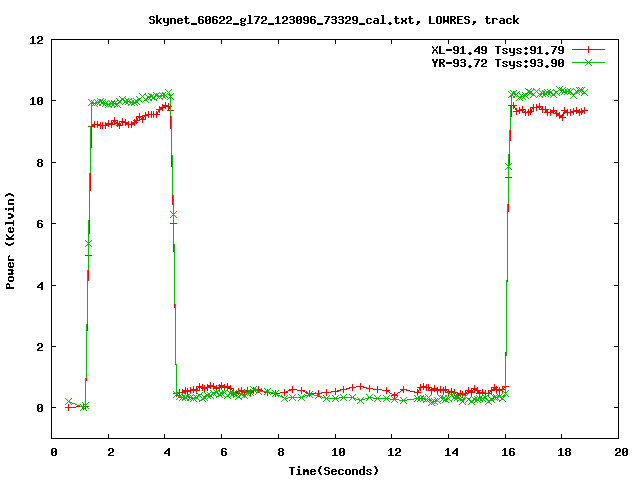Select the XL-91.49 Tsys:91.79 legend entry
This screenshot has height=480, width=640.
tap(498, 50)
